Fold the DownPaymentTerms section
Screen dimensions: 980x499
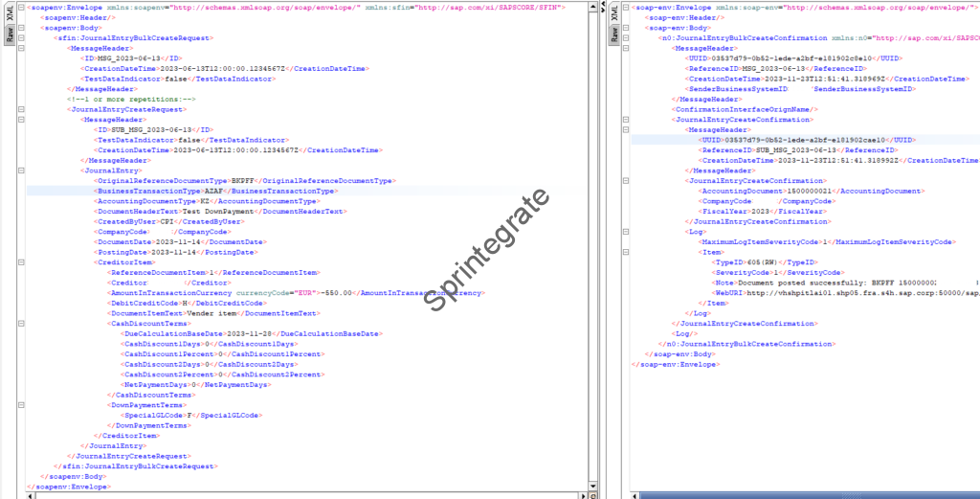tap(21, 405)
